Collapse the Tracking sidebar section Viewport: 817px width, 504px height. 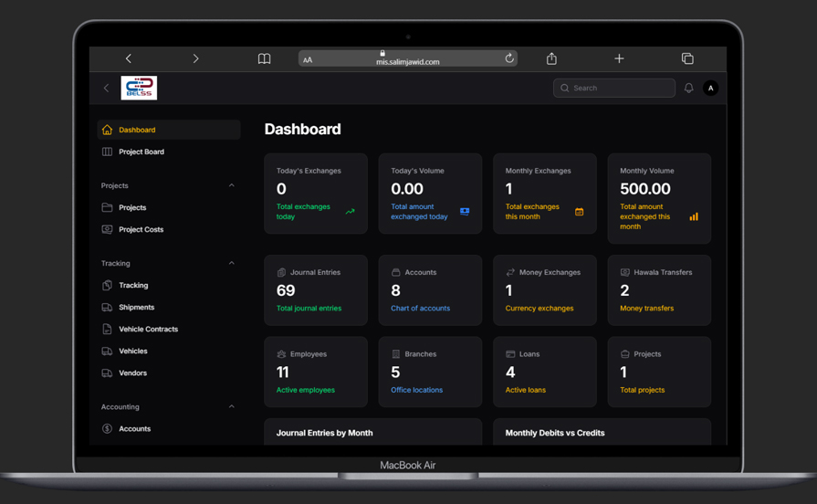pyautogui.click(x=231, y=263)
